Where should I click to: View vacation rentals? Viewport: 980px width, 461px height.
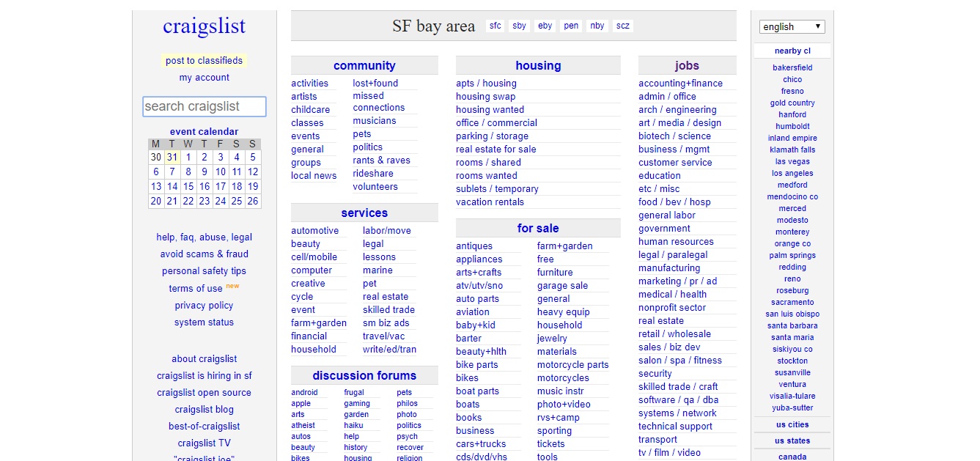(490, 202)
